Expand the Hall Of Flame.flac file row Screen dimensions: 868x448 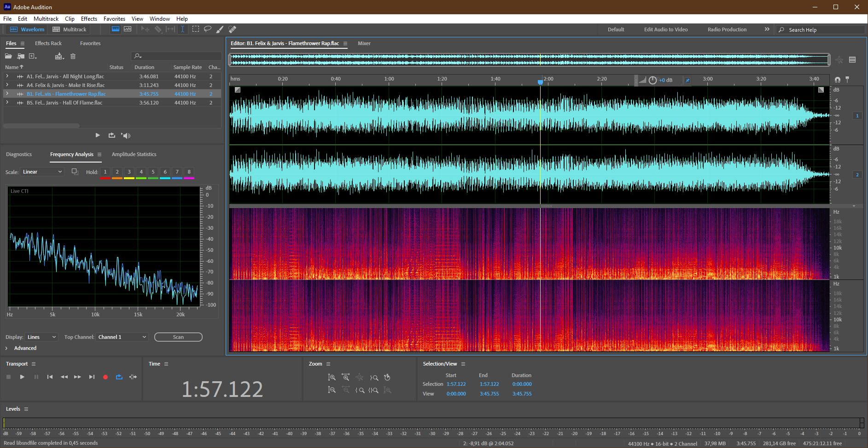pos(7,102)
